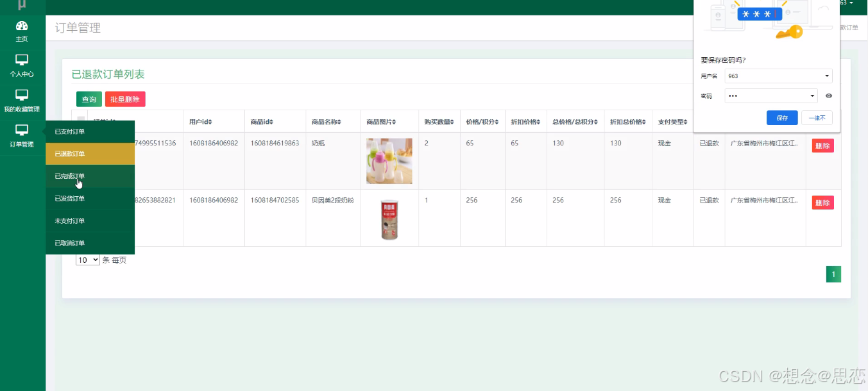The image size is (868, 391).
Task: Open the user account dropdown at top right
Action: (x=847, y=3)
